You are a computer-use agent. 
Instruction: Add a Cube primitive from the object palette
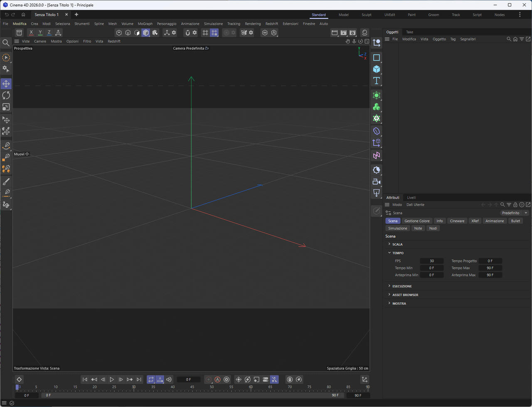377,69
